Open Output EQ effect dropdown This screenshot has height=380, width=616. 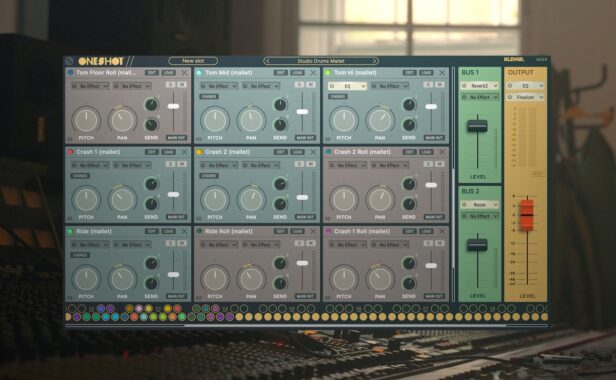(526, 85)
